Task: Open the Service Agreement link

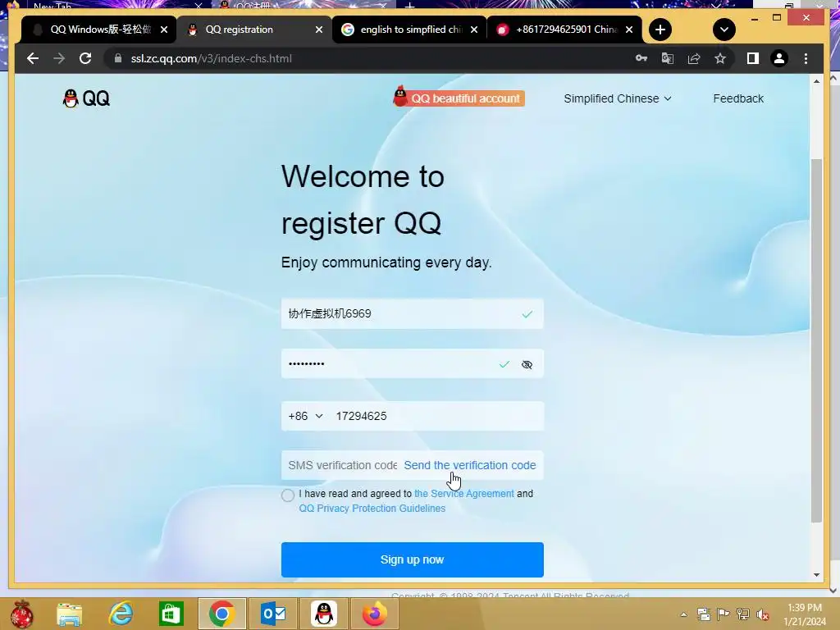Action: [464, 494]
